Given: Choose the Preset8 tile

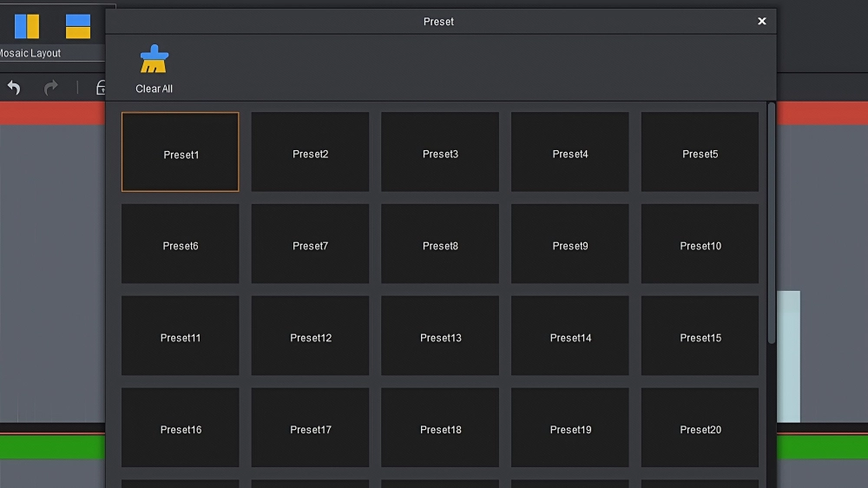Looking at the screenshot, I should (x=440, y=244).
